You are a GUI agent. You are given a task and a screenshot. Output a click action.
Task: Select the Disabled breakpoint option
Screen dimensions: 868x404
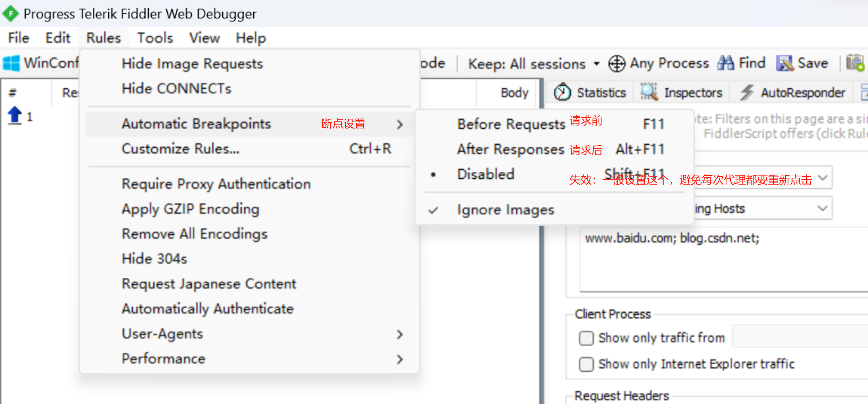(x=485, y=174)
